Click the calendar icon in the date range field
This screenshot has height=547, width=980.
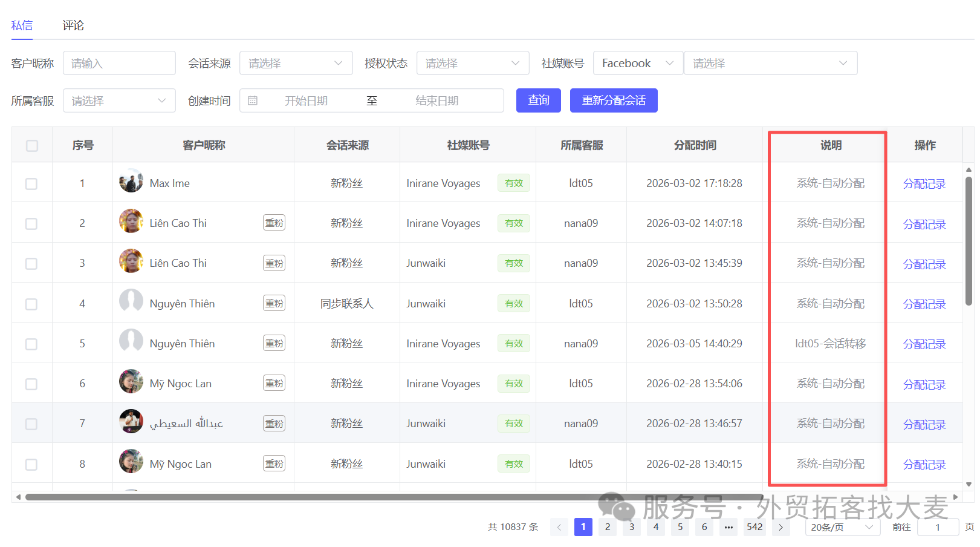(x=253, y=100)
